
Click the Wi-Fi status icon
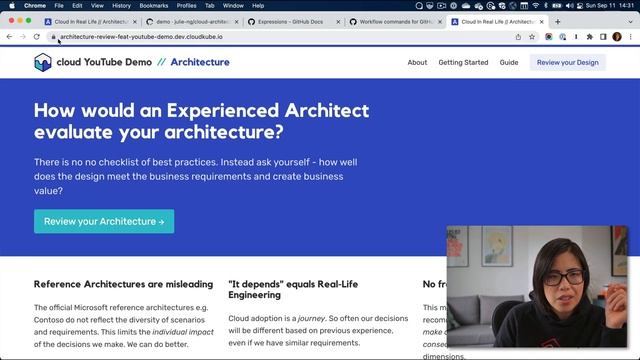[x=536, y=6]
